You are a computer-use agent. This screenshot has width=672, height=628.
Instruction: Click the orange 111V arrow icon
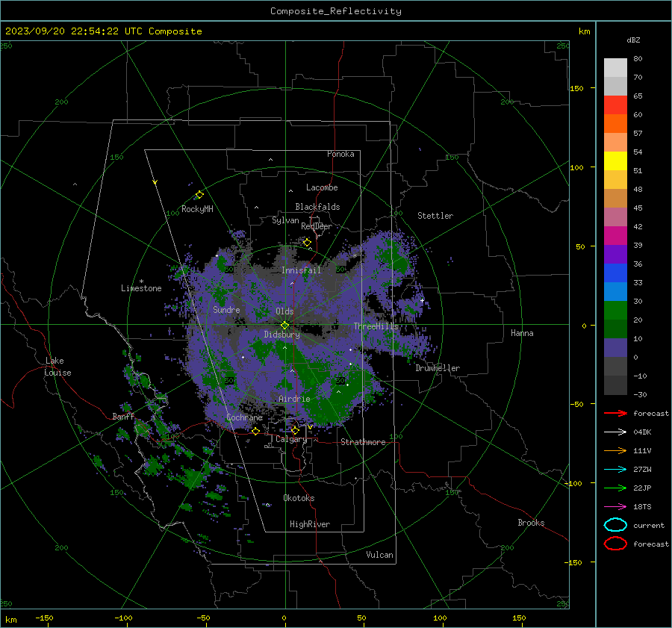[615, 450]
